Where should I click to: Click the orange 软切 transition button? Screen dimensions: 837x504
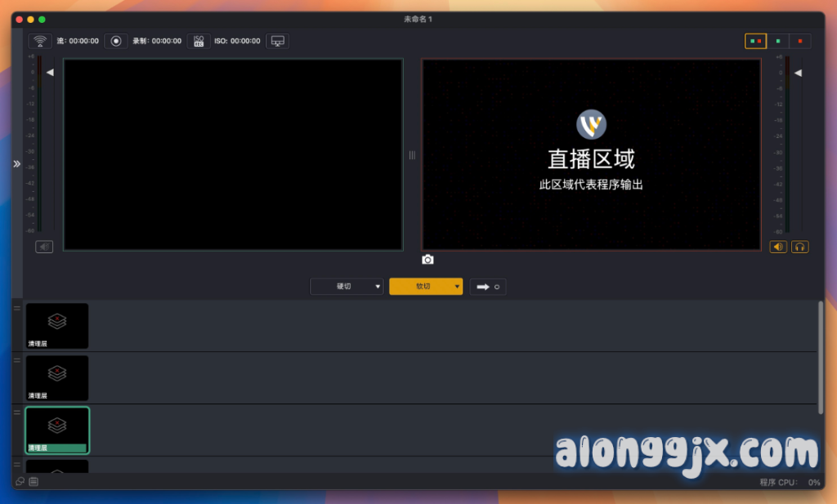pyautogui.click(x=421, y=287)
